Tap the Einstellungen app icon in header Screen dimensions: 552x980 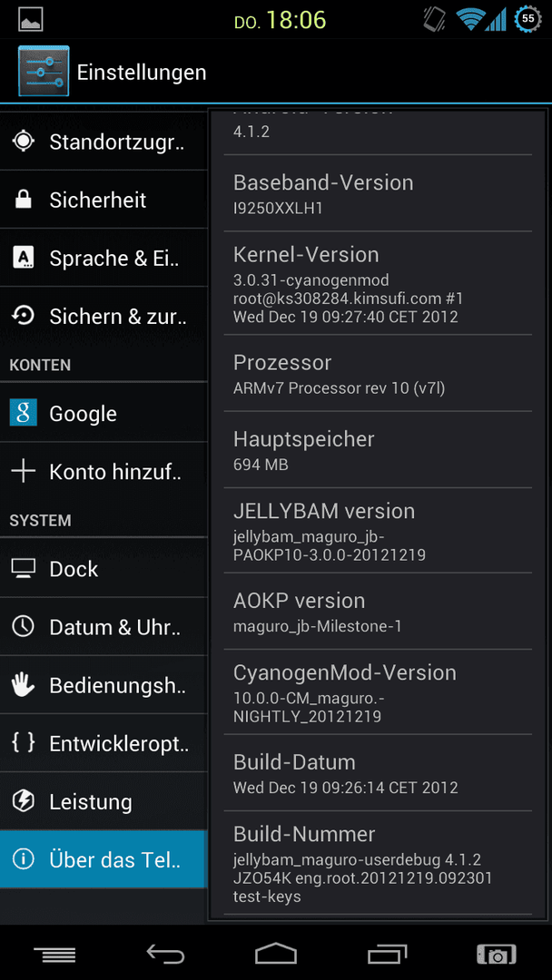coord(44,72)
